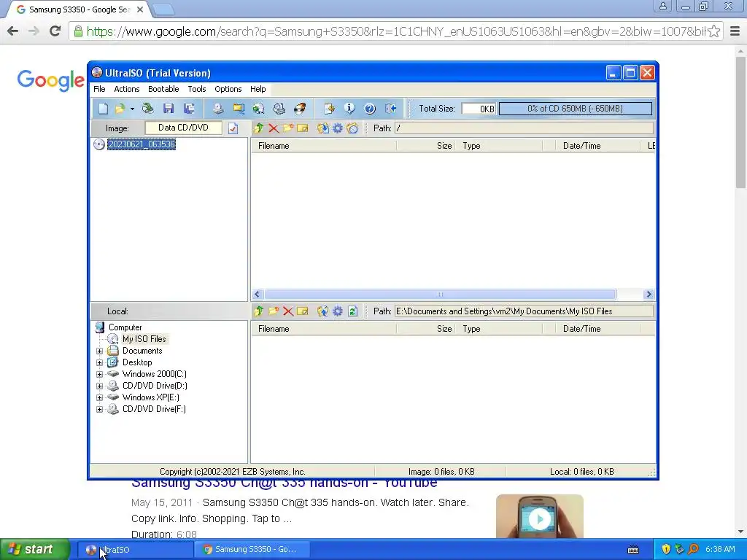747x560 pixels.
Task: Switch to the Samsung S3350 Chrome taskbar button
Action: [252, 550]
